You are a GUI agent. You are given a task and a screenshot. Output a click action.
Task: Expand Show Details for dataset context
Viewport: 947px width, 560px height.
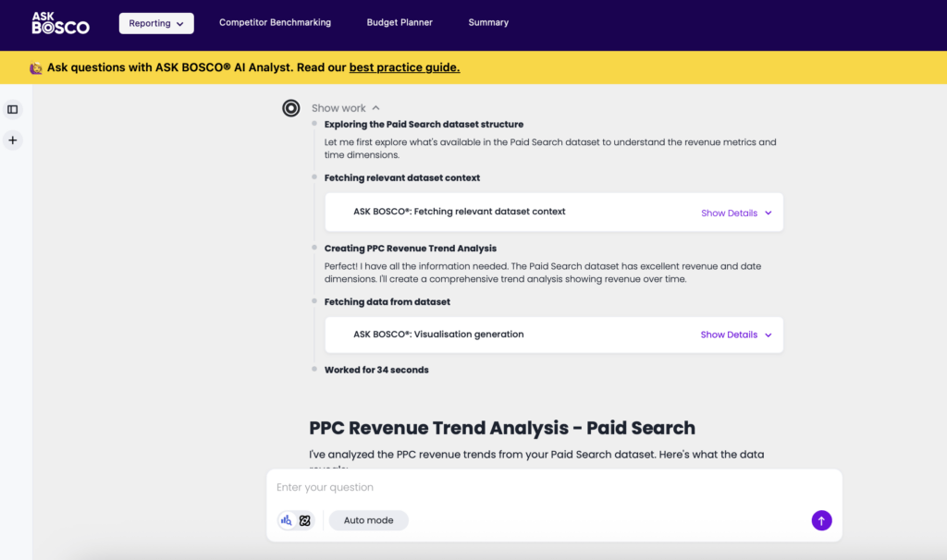click(735, 213)
